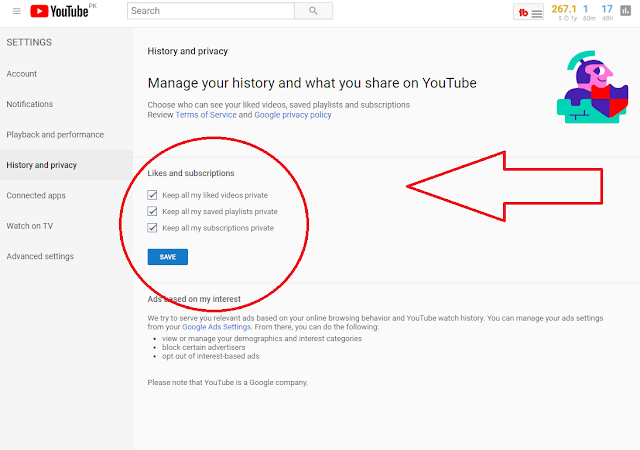
Task: Open Advanced settings section
Action: pyautogui.click(x=40, y=256)
